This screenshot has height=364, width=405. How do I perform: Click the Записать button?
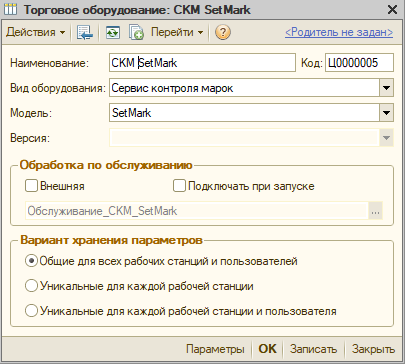[x=313, y=349]
